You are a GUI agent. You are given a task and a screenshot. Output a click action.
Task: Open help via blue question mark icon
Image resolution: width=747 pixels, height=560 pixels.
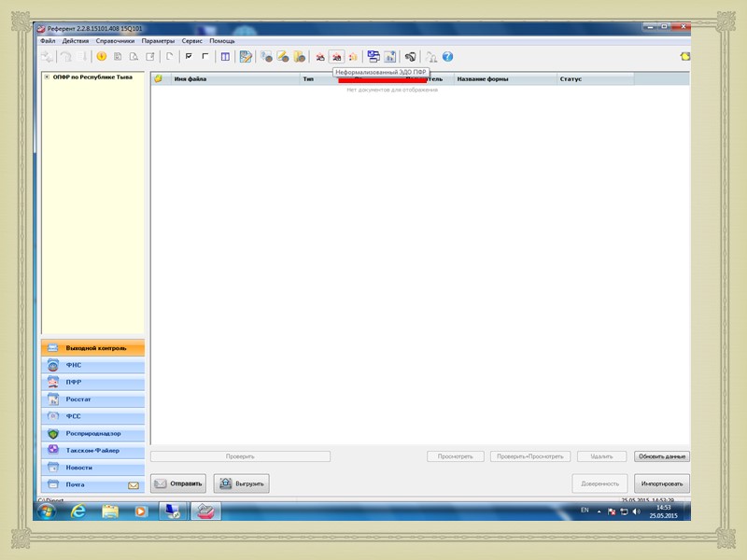pos(447,57)
